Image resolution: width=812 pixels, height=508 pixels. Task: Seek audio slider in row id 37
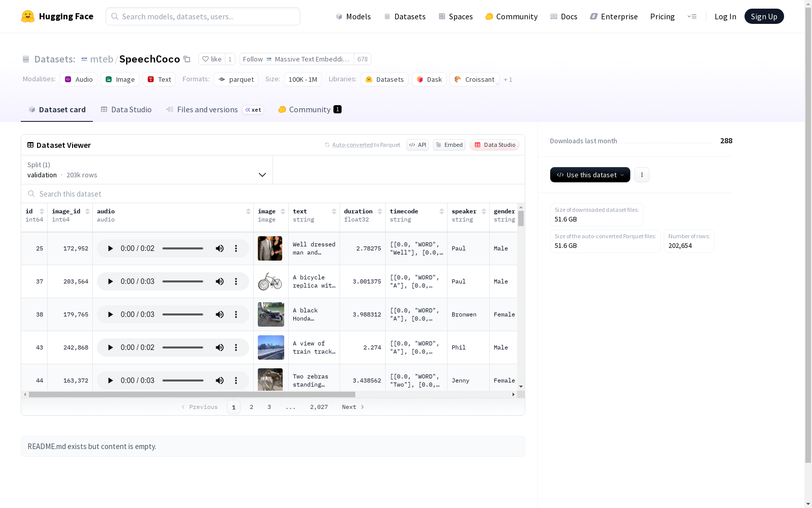[183, 281]
